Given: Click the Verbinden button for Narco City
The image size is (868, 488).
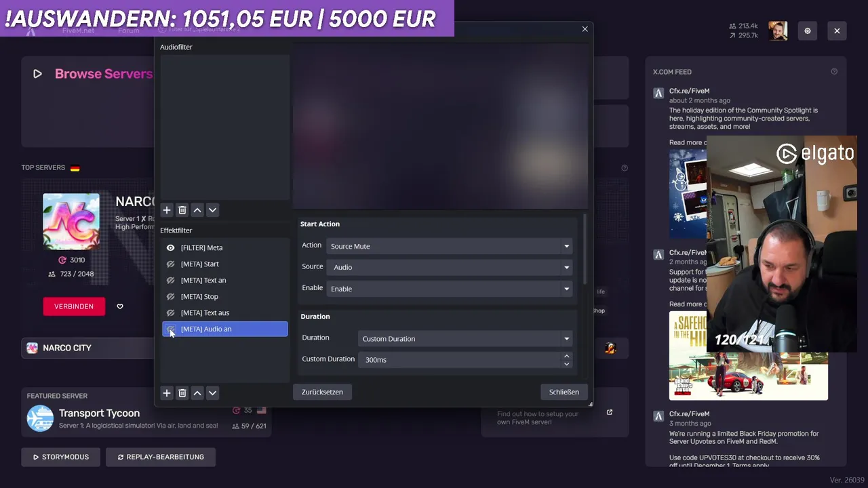Looking at the screenshot, I should click(74, 306).
